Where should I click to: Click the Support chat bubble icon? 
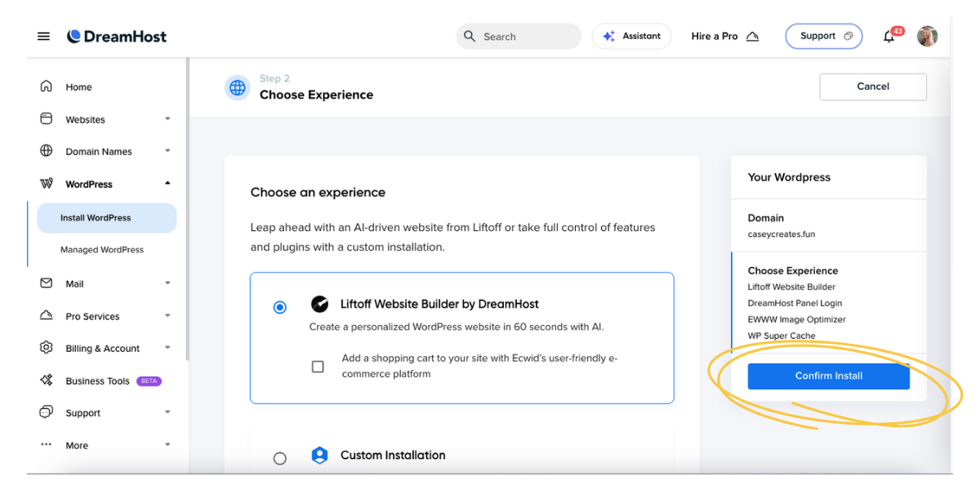click(x=47, y=412)
